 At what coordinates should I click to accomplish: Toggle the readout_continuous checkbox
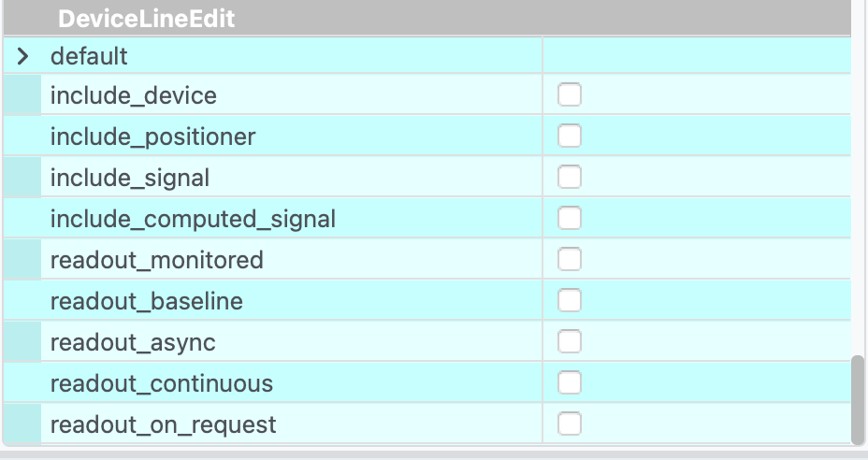pyautogui.click(x=569, y=383)
